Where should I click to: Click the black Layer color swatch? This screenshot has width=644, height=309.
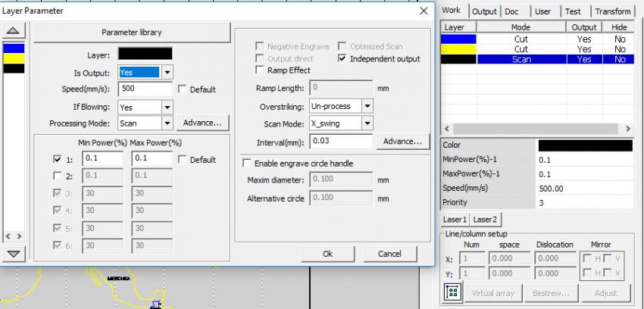pos(145,54)
